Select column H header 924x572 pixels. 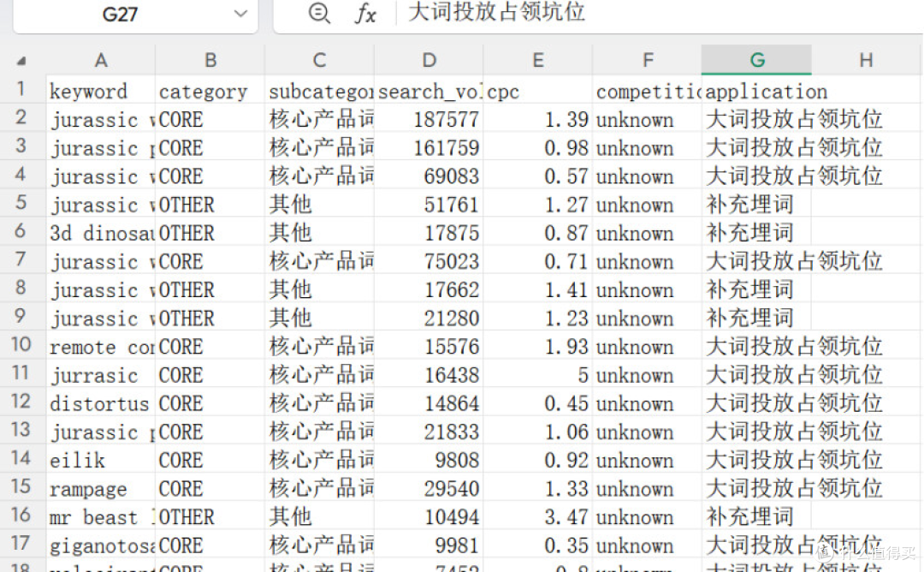(866, 60)
